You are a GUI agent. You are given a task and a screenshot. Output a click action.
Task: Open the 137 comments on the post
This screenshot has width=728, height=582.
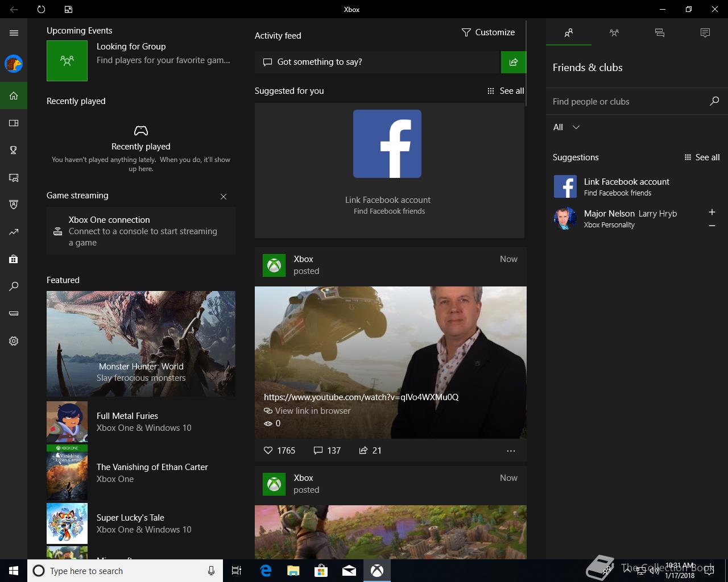tap(327, 450)
